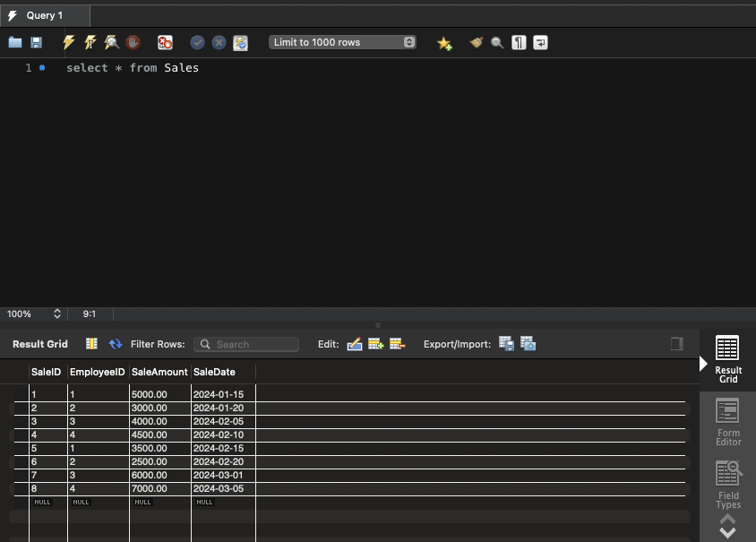Run the Explain query magnifier-bolt icon

(x=111, y=42)
